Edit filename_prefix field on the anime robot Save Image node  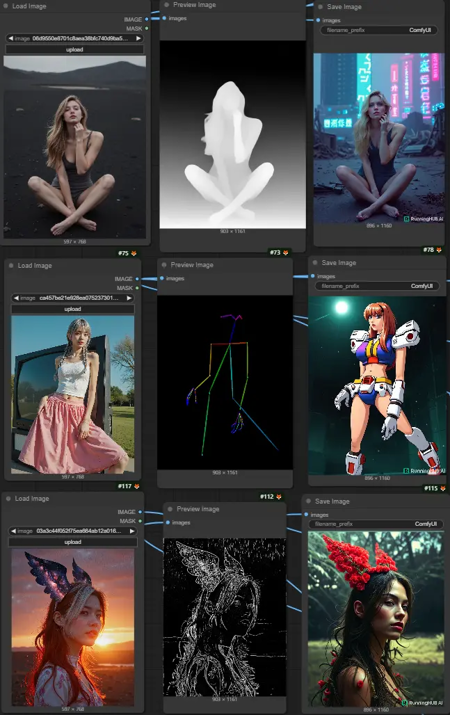coord(377,286)
